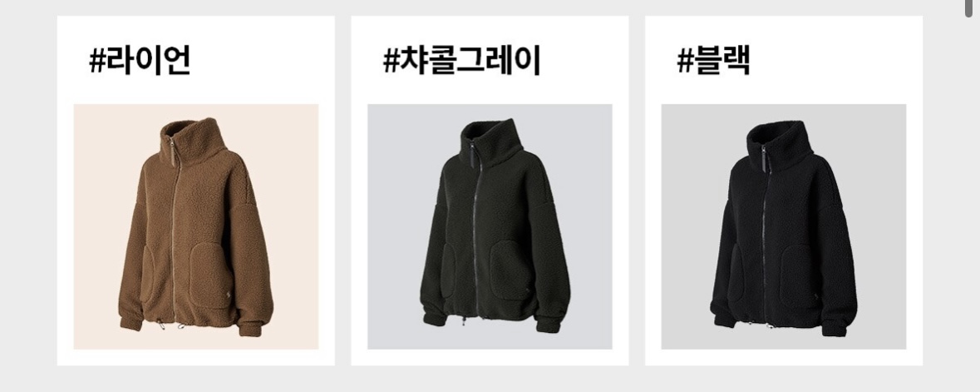Click the small logo on black jacket pocket
The height and width of the screenshot is (392, 980).
[815, 298]
